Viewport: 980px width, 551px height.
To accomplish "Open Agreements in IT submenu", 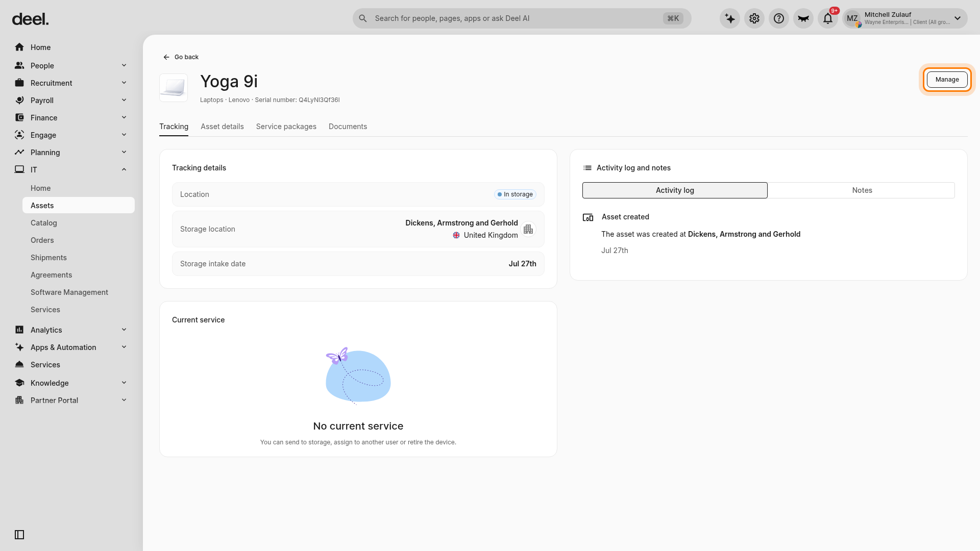I will (79, 275).
